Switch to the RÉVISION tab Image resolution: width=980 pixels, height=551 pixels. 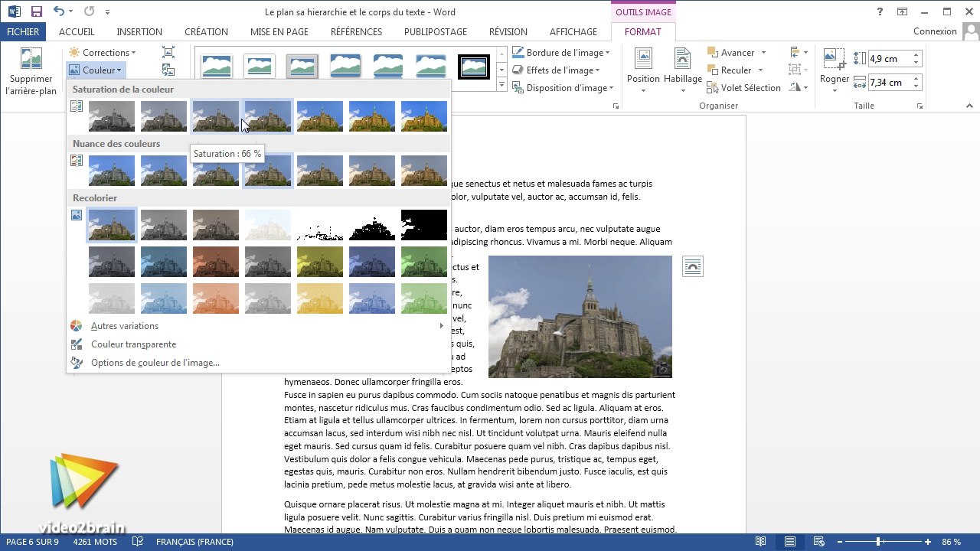click(x=508, y=31)
